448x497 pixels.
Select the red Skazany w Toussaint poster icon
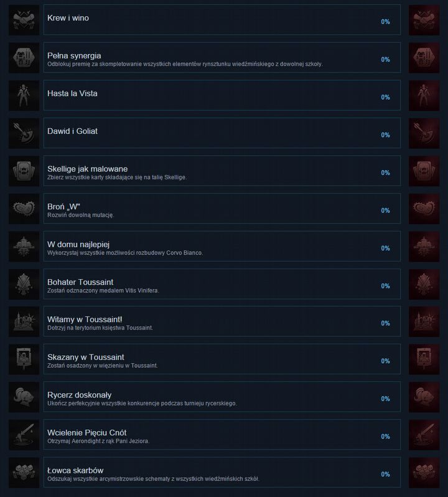click(x=424, y=359)
